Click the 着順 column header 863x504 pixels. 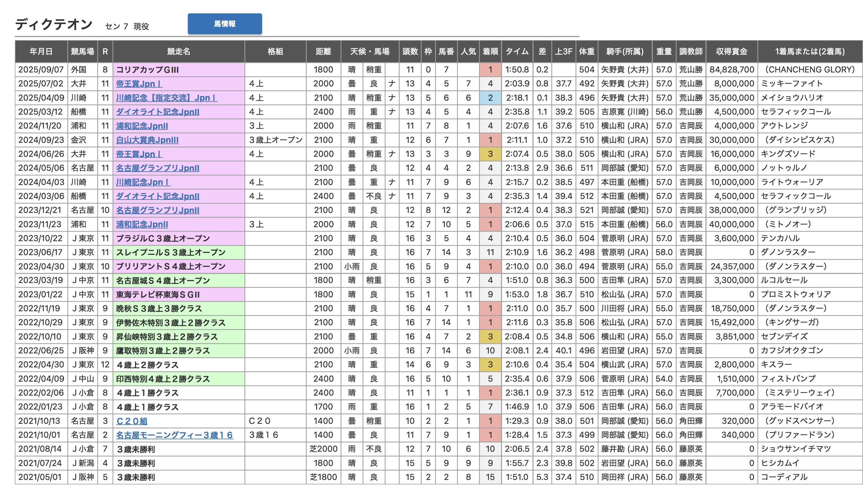pos(490,51)
